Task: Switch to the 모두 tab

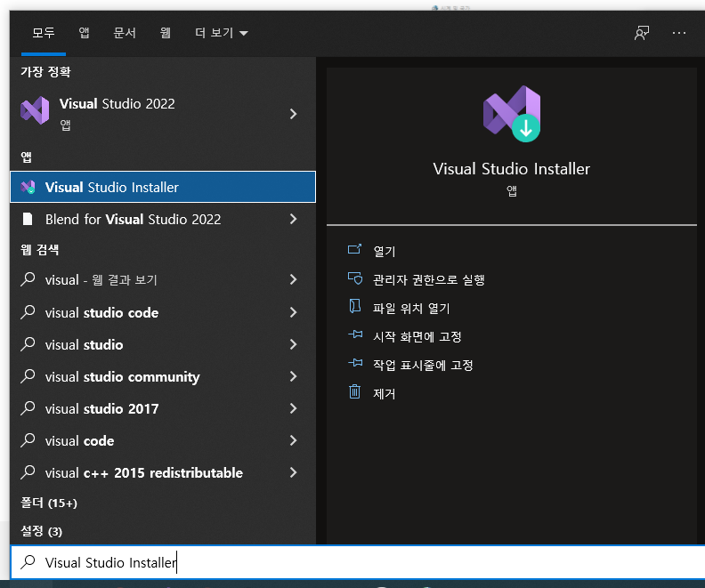Action: tap(43, 33)
